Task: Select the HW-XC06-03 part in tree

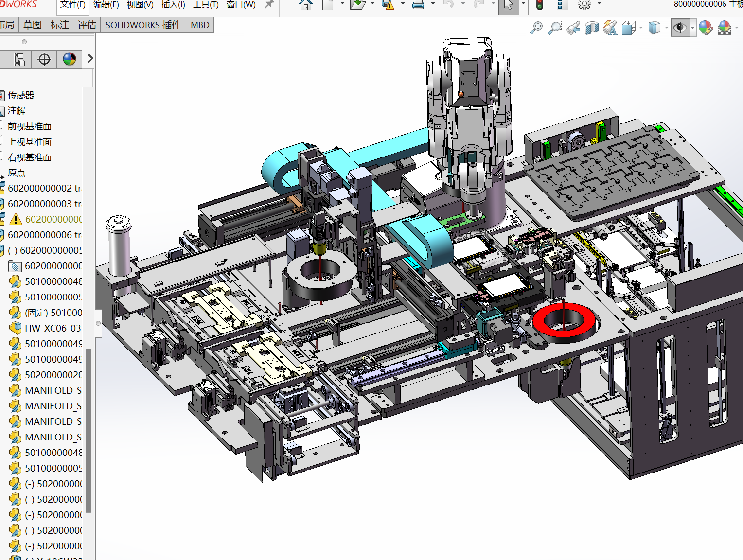Action: coord(53,328)
